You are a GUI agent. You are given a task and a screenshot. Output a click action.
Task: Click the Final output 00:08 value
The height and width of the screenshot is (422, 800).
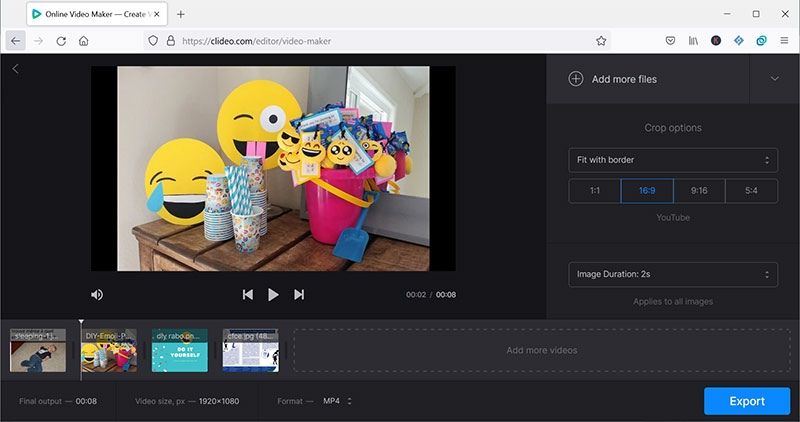[x=86, y=401]
